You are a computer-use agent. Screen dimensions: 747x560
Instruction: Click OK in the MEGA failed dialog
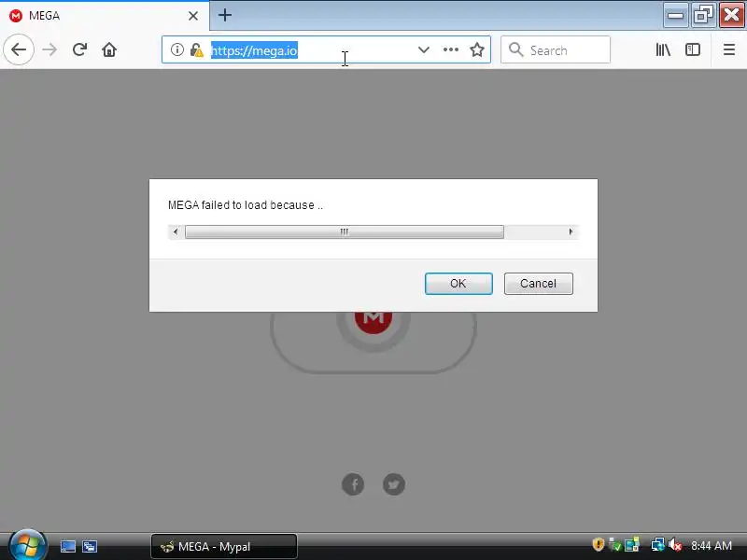pos(458,284)
